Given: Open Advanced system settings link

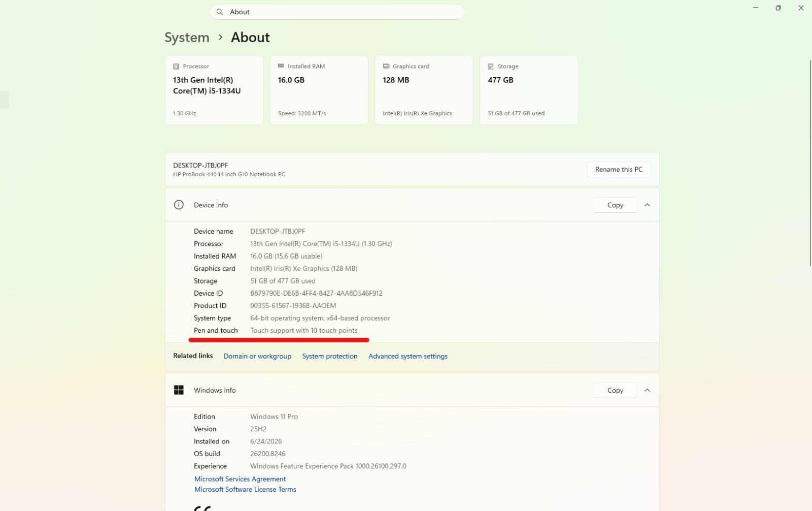Looking at the screenshot, I should 408,356.
